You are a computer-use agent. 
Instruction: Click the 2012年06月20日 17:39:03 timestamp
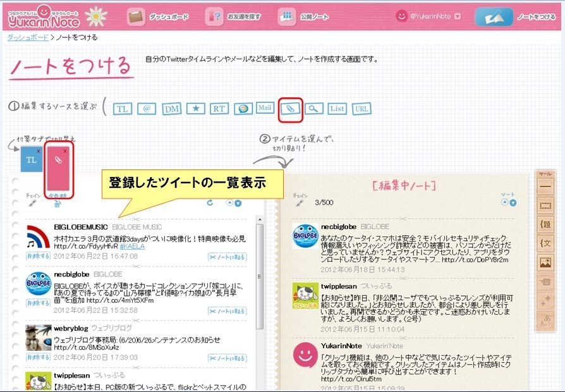click(95, 357)
